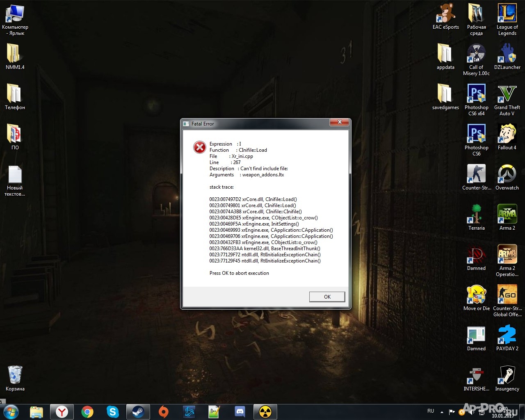Image resolution: width=525 pixels, height=420 pixels.
Task: Open Windows Explorer from taskbar
Action: (x=37, y=411)
